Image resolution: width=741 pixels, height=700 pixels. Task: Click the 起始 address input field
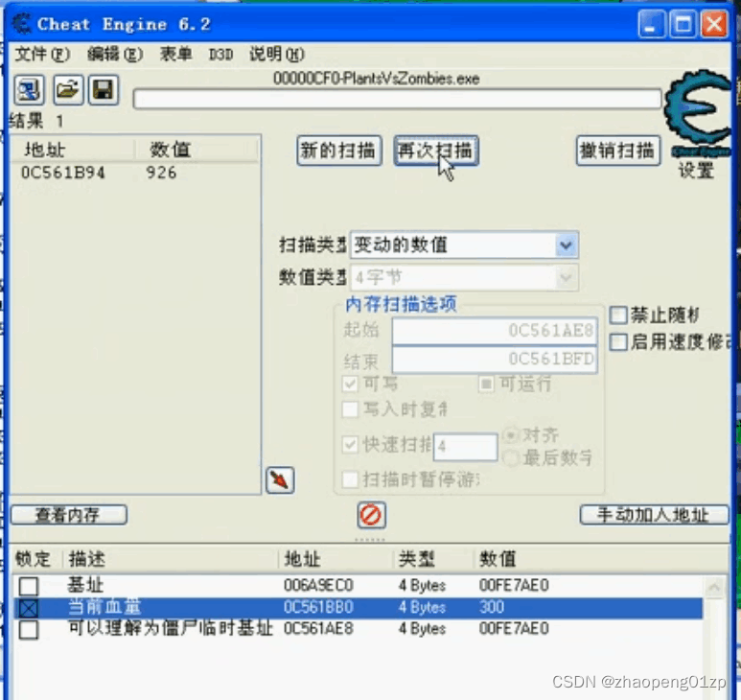(x=495, y=331)
